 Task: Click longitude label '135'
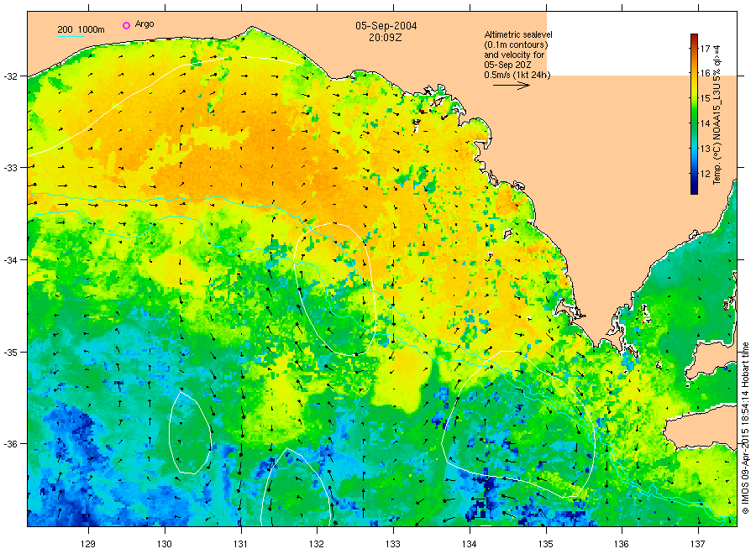pos(546,545)
